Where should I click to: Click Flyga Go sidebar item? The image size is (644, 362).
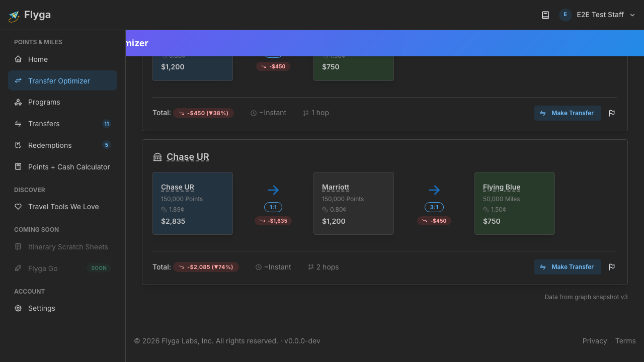point(62,268)
